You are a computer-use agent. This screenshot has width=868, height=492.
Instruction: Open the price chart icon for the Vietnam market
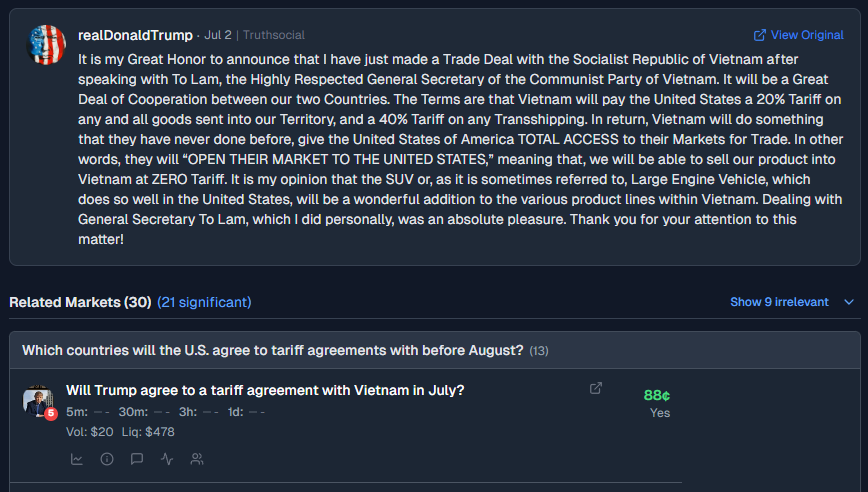click(x=77, y=459)
